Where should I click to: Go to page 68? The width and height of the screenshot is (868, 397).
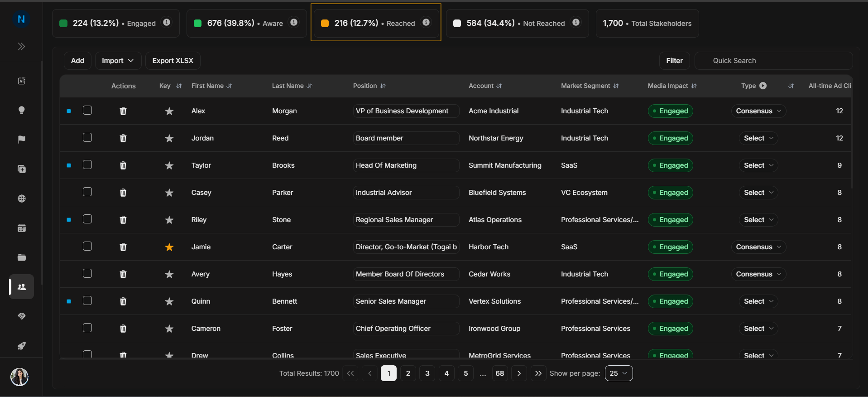(x=500, y=373)
